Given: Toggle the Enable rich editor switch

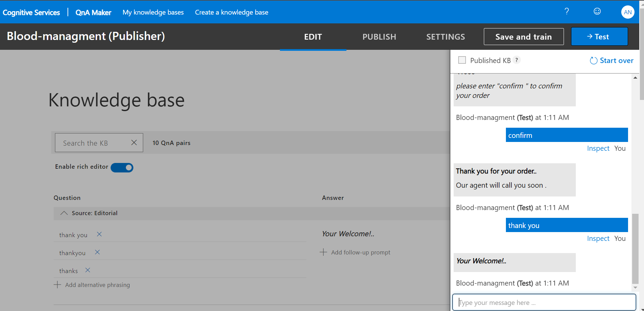Looking at the screenshot, I should (122, 167).
